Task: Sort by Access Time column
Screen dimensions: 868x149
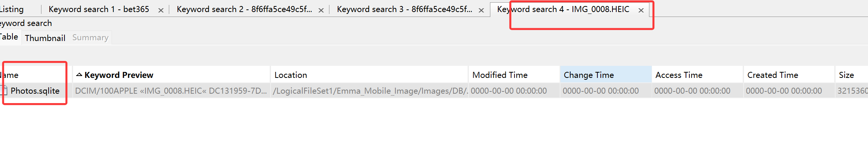Action: point(697,74)
